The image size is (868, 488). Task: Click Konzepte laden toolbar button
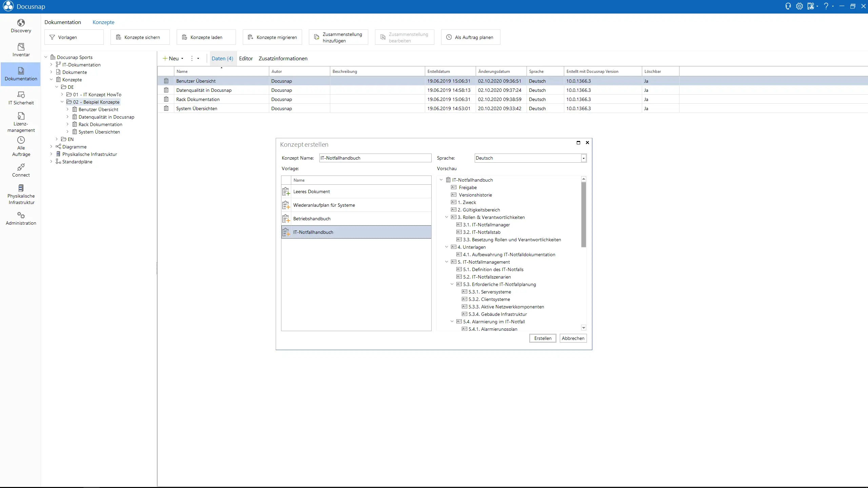pos(206,37)
